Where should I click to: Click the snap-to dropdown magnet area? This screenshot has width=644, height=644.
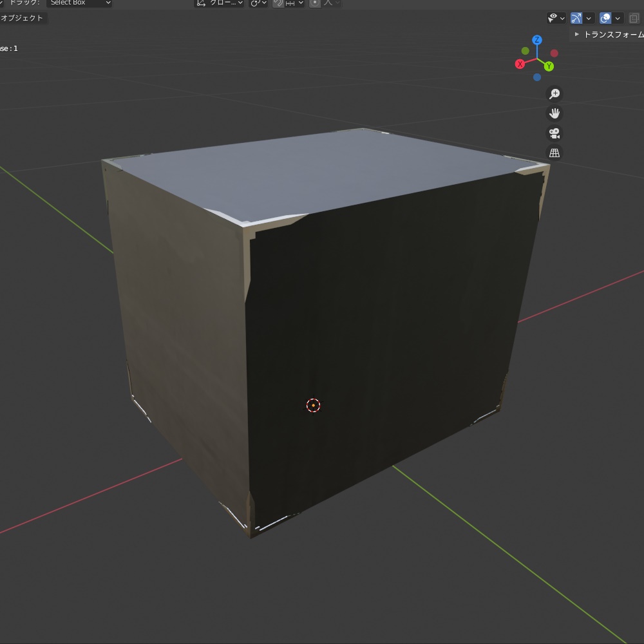tap(290, 3)
